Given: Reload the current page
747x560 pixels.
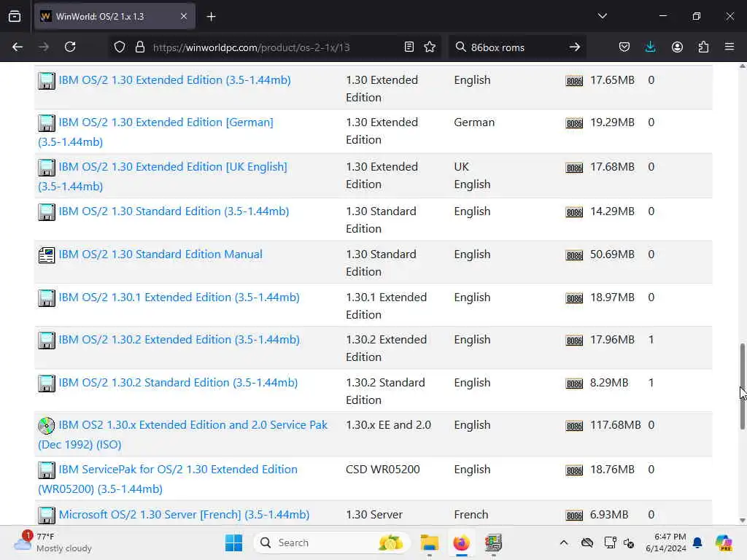Looking at the screenshot, I should point(70,47).
